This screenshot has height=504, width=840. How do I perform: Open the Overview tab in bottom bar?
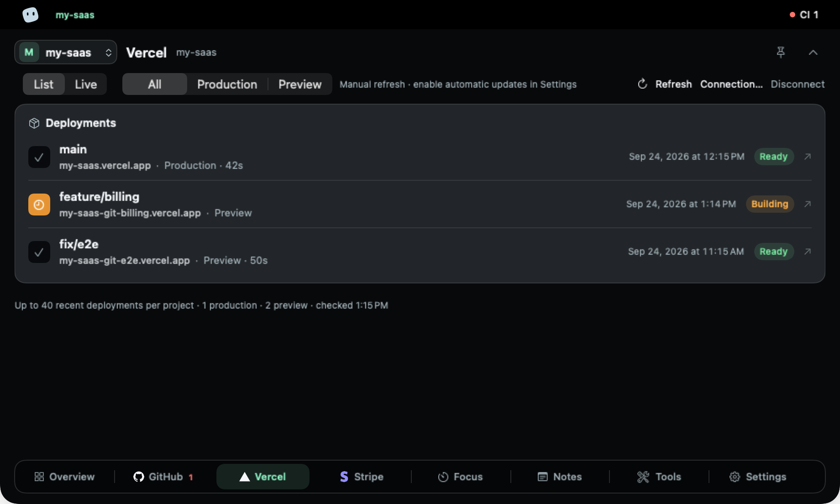(x=65, y=477)
